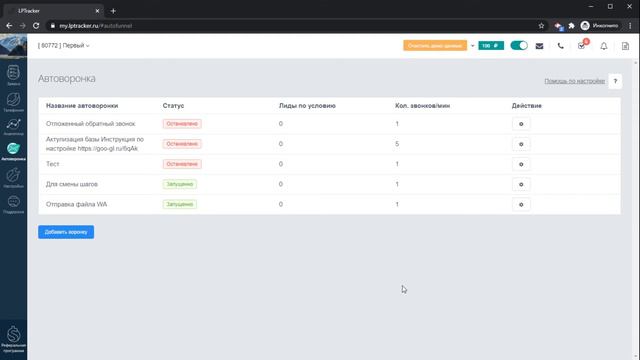
Task: Open a new browser tab
Action: [113, 11]
